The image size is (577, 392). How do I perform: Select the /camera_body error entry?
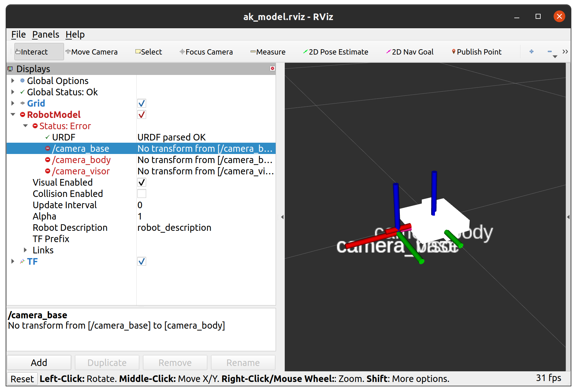point(81,160)
